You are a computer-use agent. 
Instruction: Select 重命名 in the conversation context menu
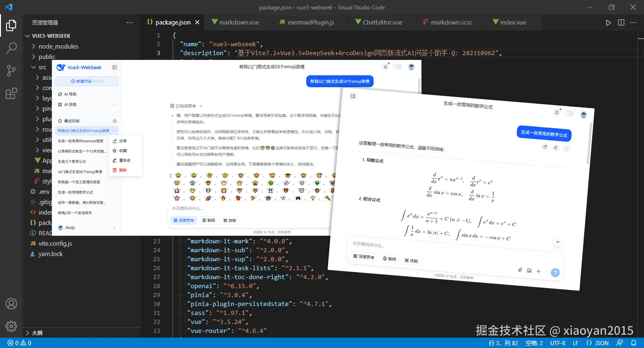(x=125, y=160)
